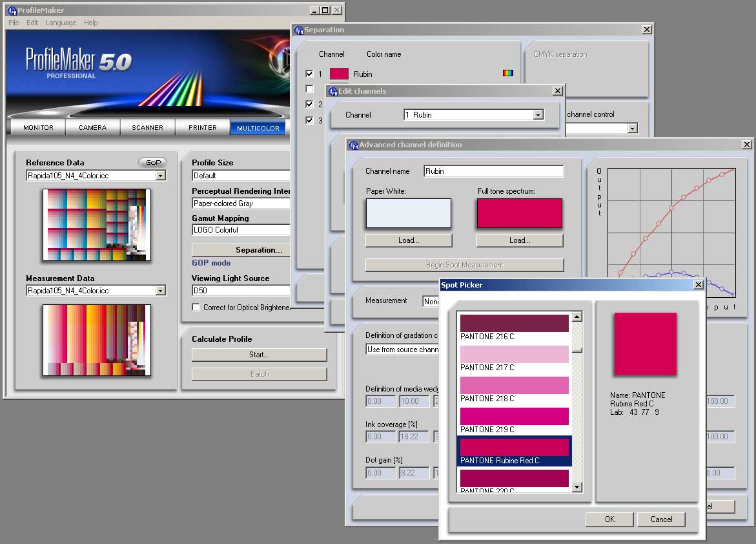Viewport: 756px width, 544px height.
Task: Expand the Reference Data profile dropdown
Action: point(161,176)
